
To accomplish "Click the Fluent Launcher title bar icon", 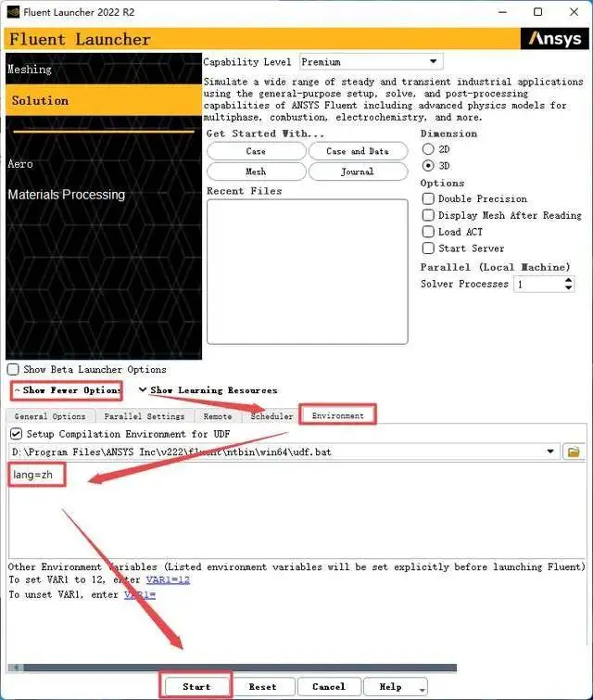I will (x=13, y=12).
